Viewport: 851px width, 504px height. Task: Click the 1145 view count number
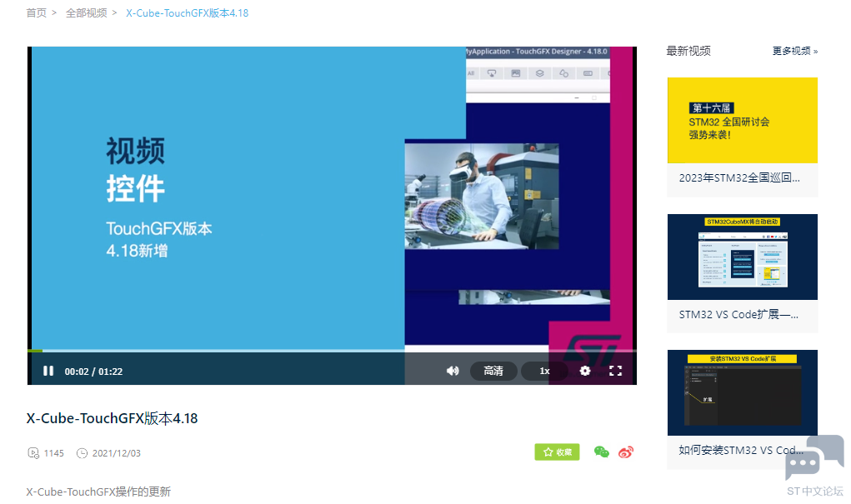(x=53, y=453)
